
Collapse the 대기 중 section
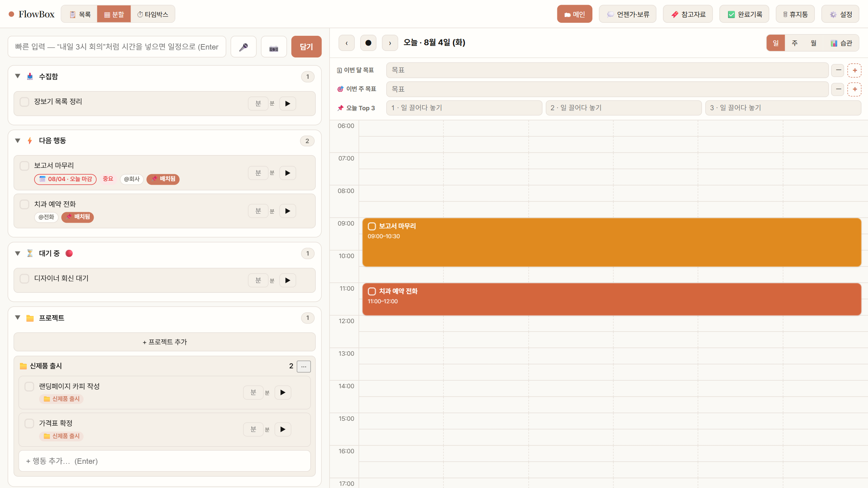click(17, 253)
